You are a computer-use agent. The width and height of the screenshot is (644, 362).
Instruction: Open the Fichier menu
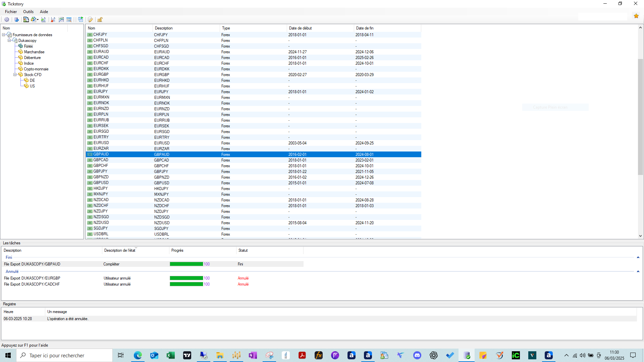point(11,12)
